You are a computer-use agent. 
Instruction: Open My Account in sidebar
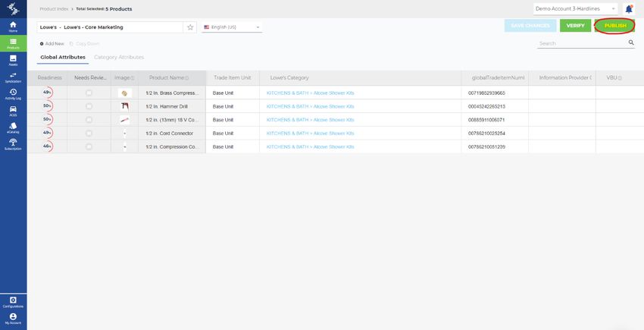point(13,319)
